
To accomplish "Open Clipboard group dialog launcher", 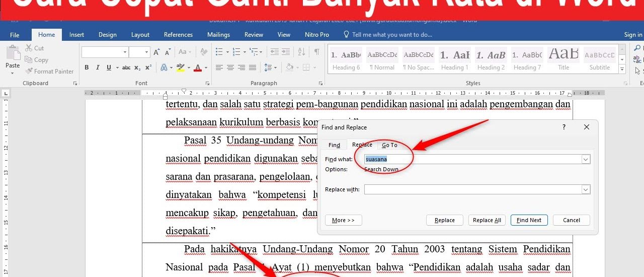I will [75, 83].
